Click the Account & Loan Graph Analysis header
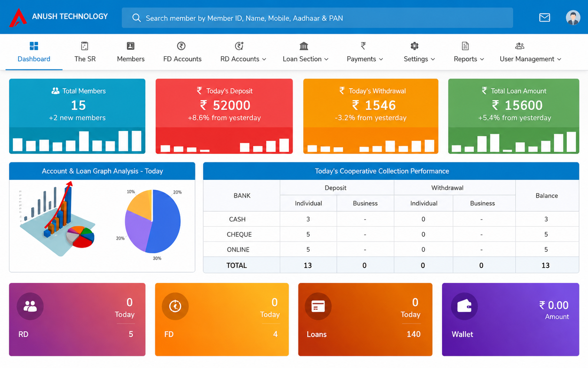588x368 pixels. click(102, 171)
